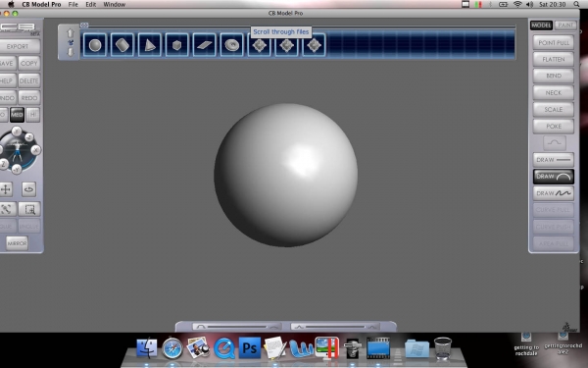Image resolution: width=588 pixels, height=368 pixels.
Task: Click the DELETE button
Action: tap(28, 80)
